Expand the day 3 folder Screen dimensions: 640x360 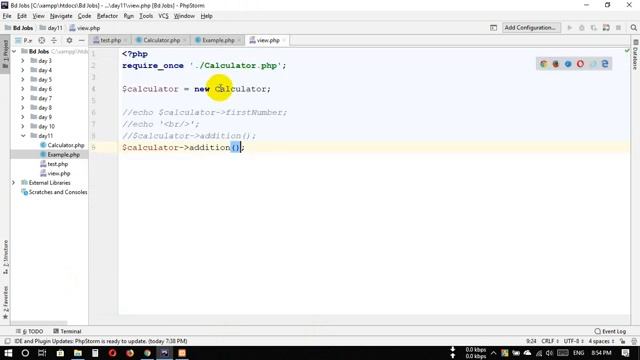click(x=23, y=61)
